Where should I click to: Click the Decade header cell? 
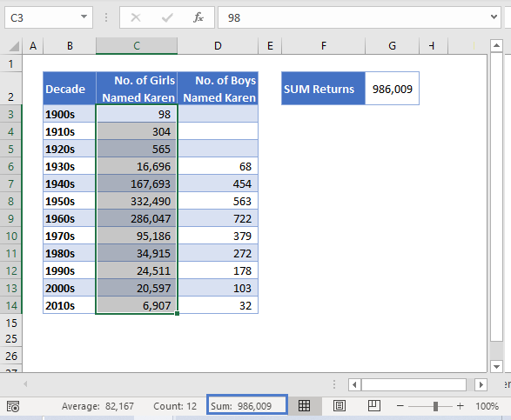pyautogui.click(x=70, y=89)
